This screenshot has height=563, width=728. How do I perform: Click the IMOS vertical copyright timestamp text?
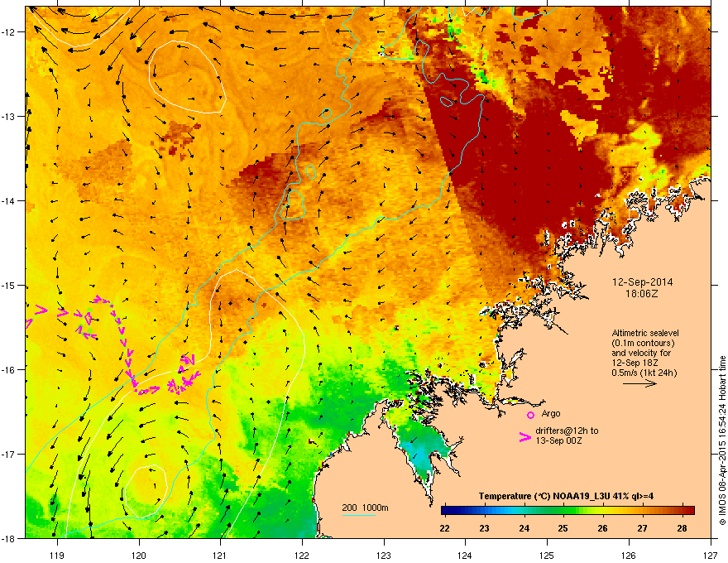(x=722, y=440)
